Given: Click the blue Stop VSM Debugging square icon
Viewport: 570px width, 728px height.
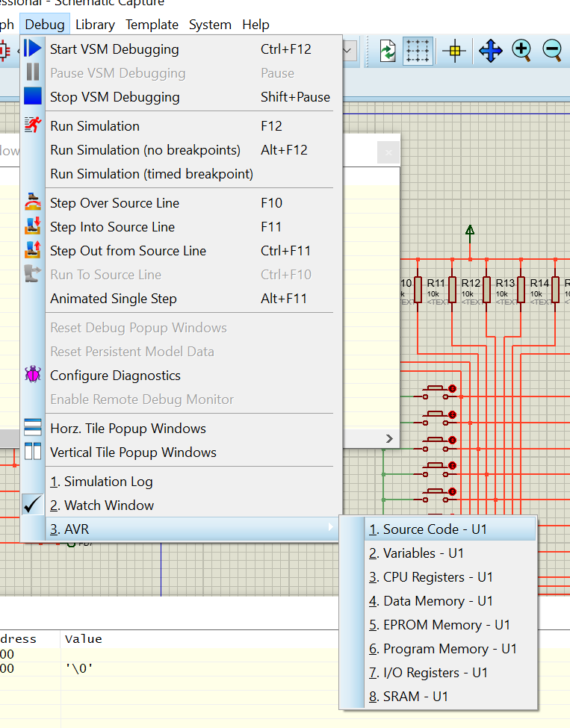Looking at the screenshot, I should click(x=33, y=96).
